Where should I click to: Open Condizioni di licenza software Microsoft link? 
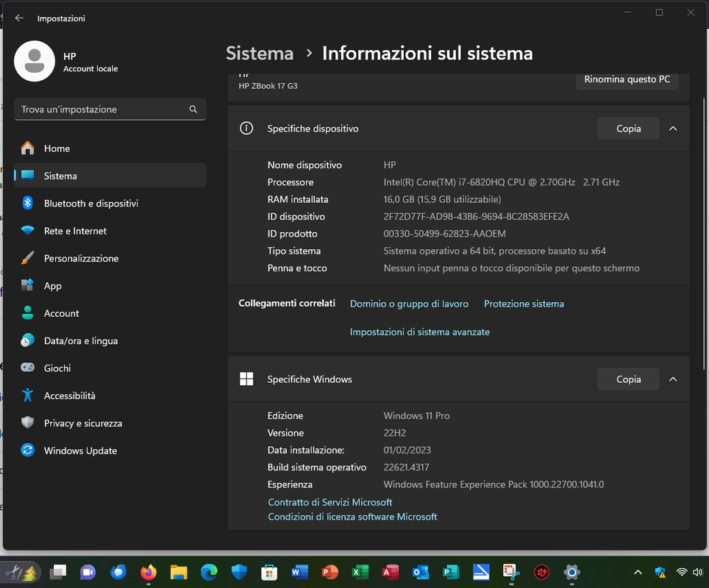352,517
